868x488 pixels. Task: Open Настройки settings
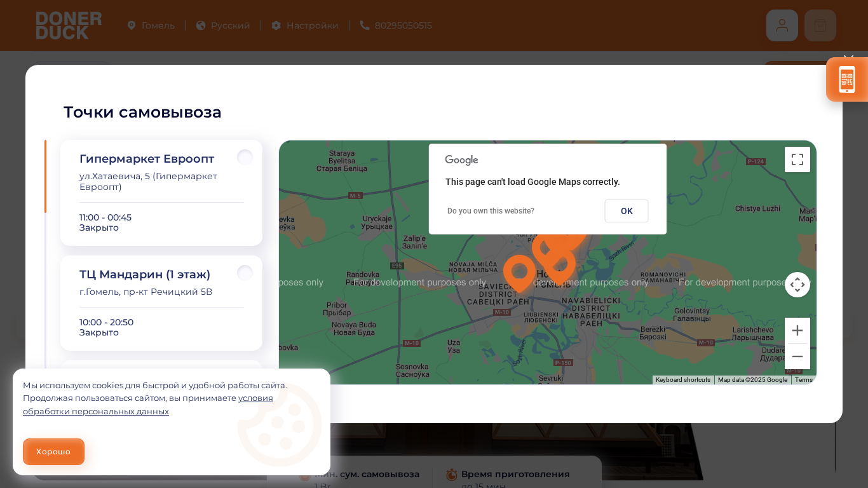pyautogui.click(x=305, y=25)
